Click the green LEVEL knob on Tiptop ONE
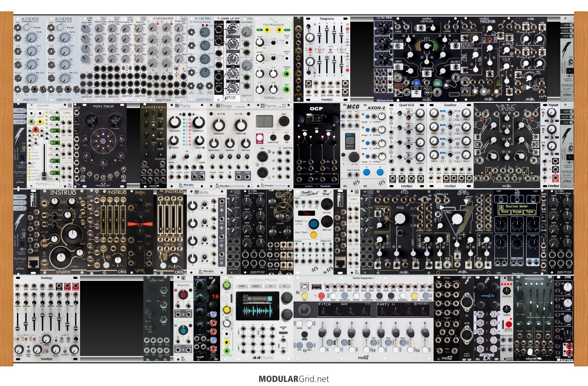The image size is (588, 386). [227, 285]
